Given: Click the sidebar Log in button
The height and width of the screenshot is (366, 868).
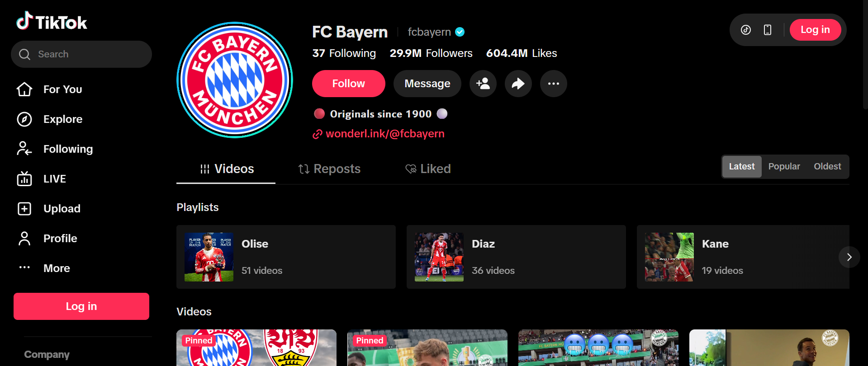Looking at the screenshot, I should pos(81,306).
